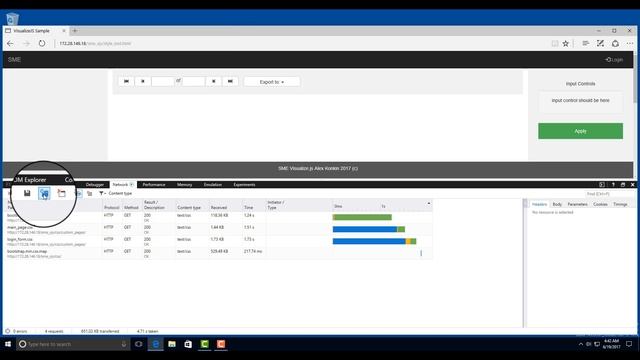Open the Body details tab

point(557,204)
